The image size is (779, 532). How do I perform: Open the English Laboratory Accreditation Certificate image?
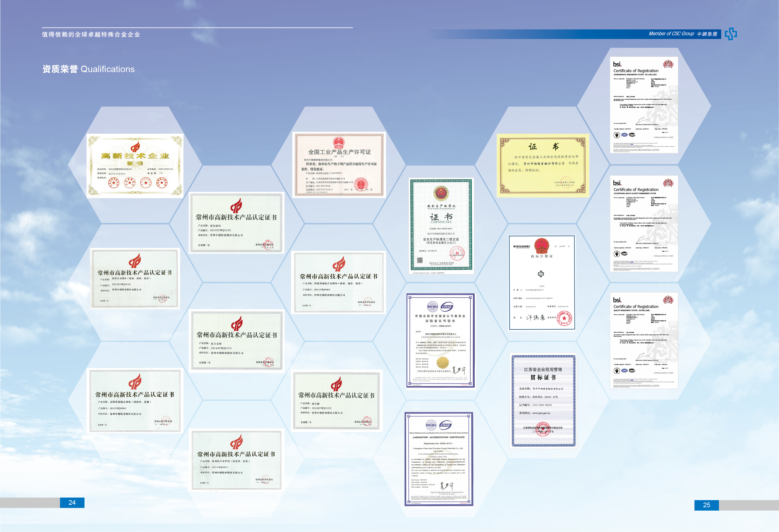pyautogui.click(x=439, y=459)
